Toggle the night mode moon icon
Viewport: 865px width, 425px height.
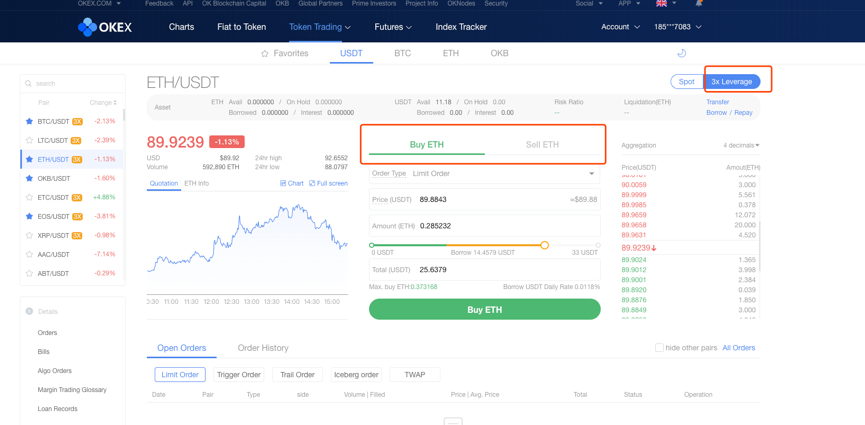coord(681,54)
